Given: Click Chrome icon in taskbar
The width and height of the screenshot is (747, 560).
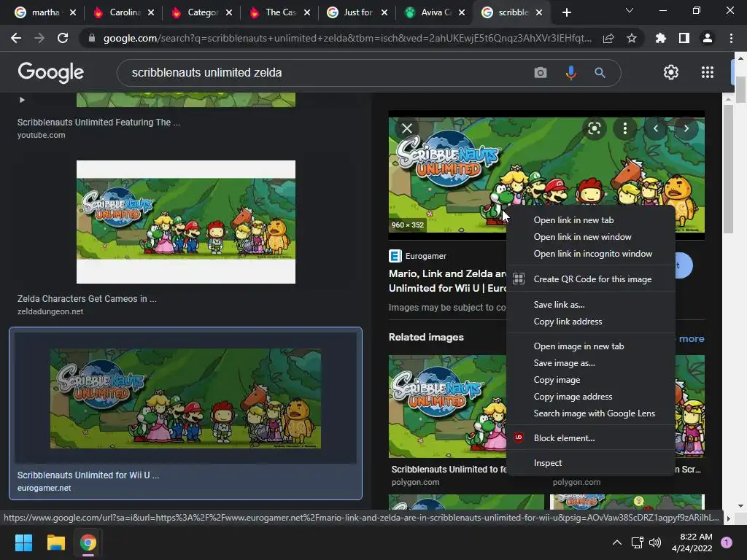Looking at the screenshot, I should [x=88, y=542].
